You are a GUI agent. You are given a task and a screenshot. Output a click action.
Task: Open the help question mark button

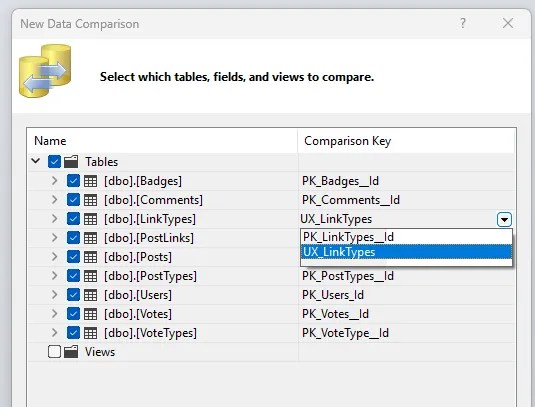463,23
